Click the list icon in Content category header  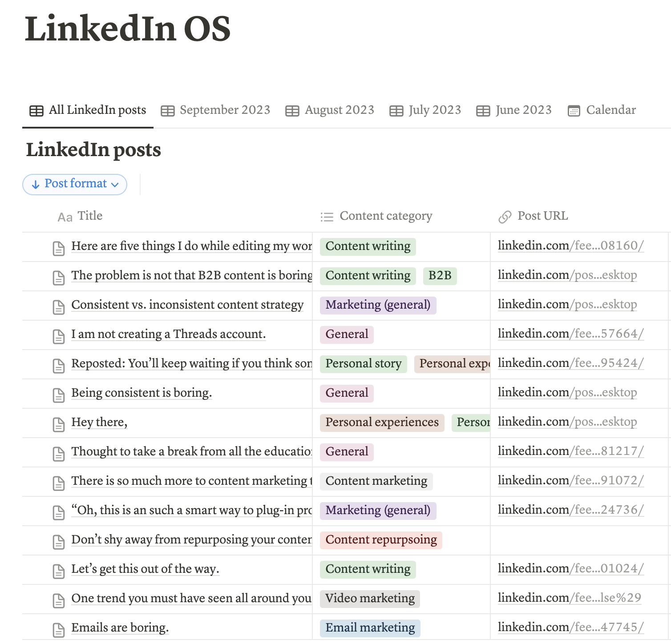[327, 217]
